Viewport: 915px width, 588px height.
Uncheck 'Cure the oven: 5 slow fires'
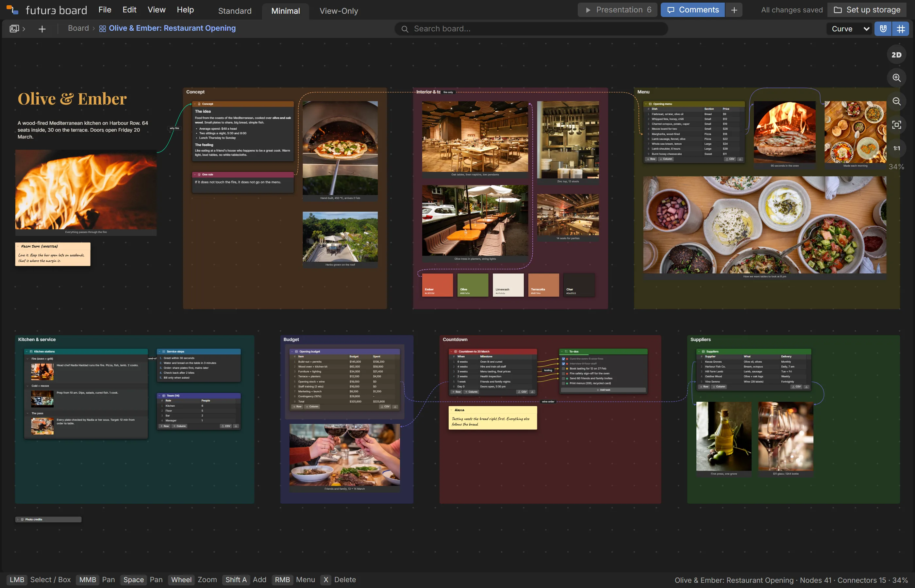tap(563, 359)
